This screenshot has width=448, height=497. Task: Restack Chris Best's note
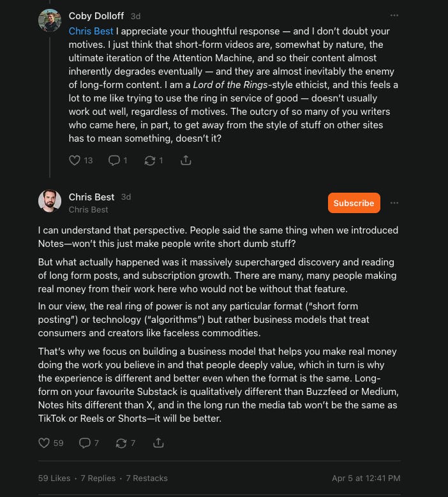pyautogui.click(x=121, y=443)
